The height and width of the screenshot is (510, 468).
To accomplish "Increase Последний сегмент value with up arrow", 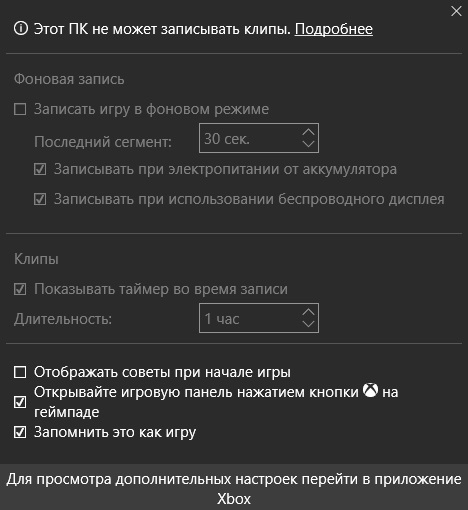I will (x=308, y=132).
